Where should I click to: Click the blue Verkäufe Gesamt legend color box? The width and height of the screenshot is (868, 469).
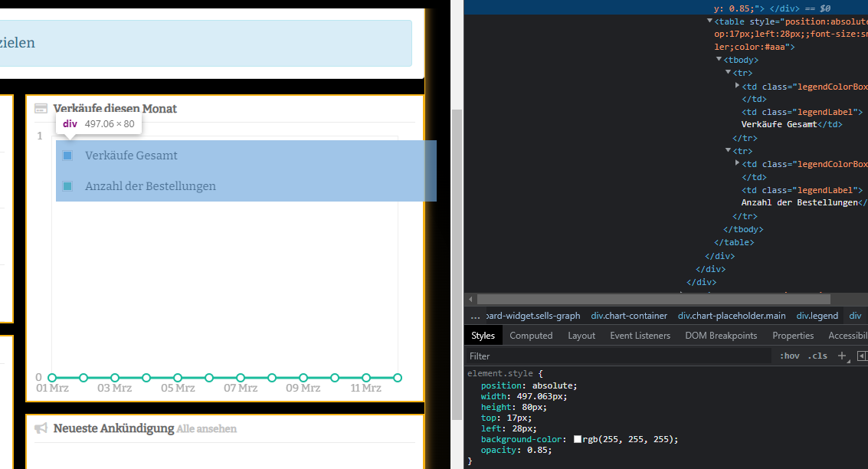(x=67, y=156)
